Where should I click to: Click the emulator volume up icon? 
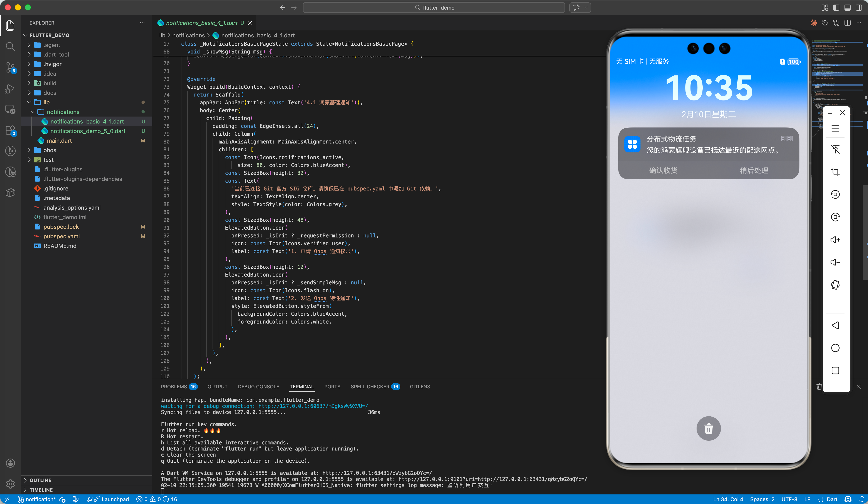coord(835,240)
